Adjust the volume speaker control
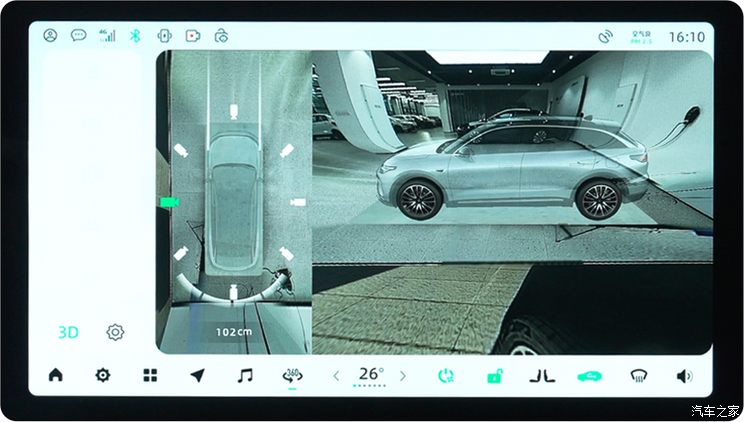This screenshot has width=744, height=422. tap(684, 376)
